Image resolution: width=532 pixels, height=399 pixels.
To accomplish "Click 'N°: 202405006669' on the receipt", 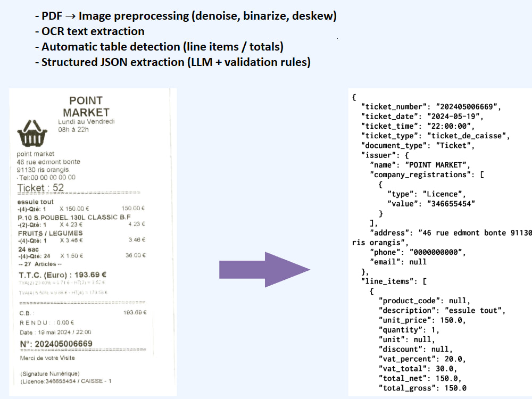I will click(x=56, y=344).
